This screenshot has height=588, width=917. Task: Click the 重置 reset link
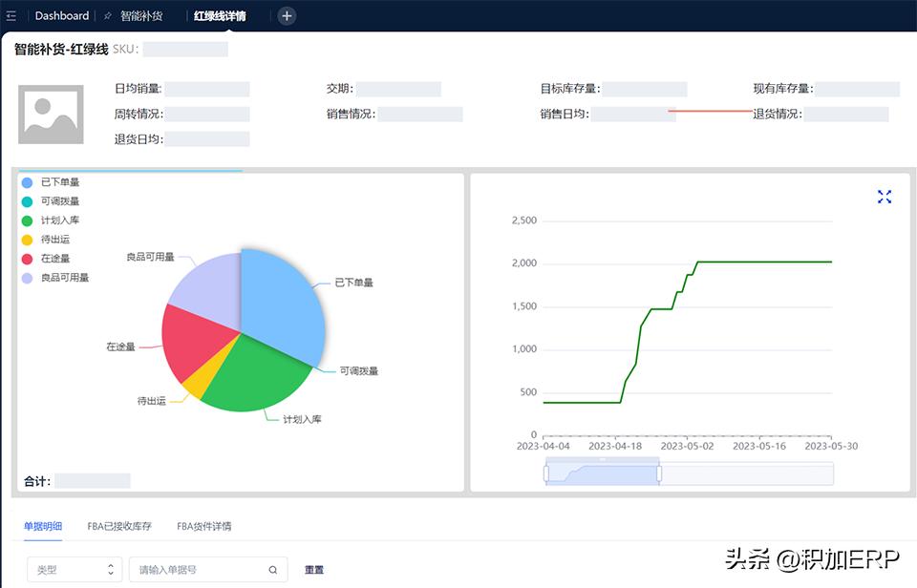[315, 569]
